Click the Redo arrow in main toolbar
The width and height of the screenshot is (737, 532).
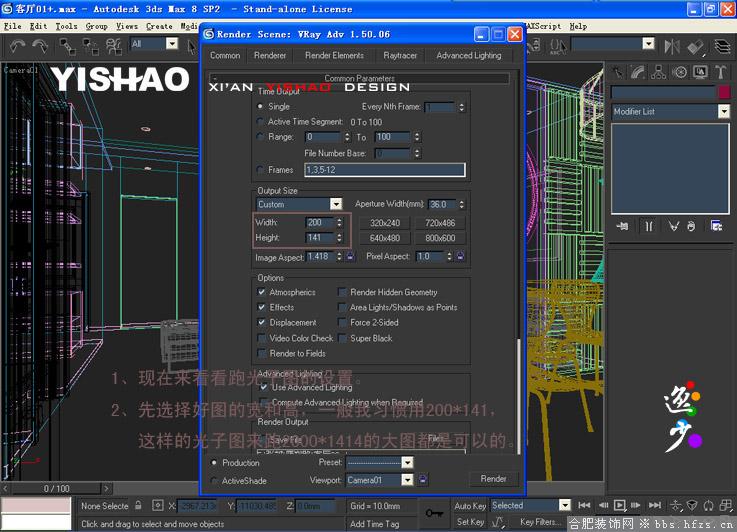point(40,46)
